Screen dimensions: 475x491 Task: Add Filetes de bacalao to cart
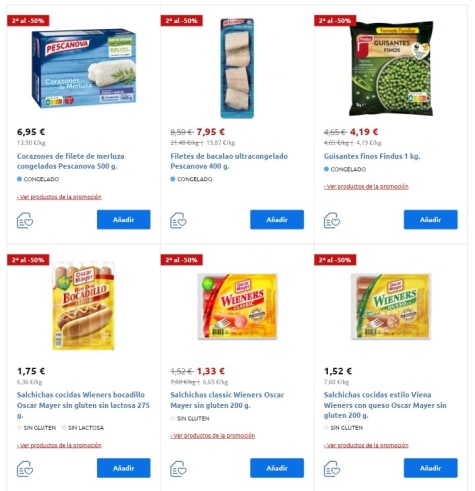[277, 220]
